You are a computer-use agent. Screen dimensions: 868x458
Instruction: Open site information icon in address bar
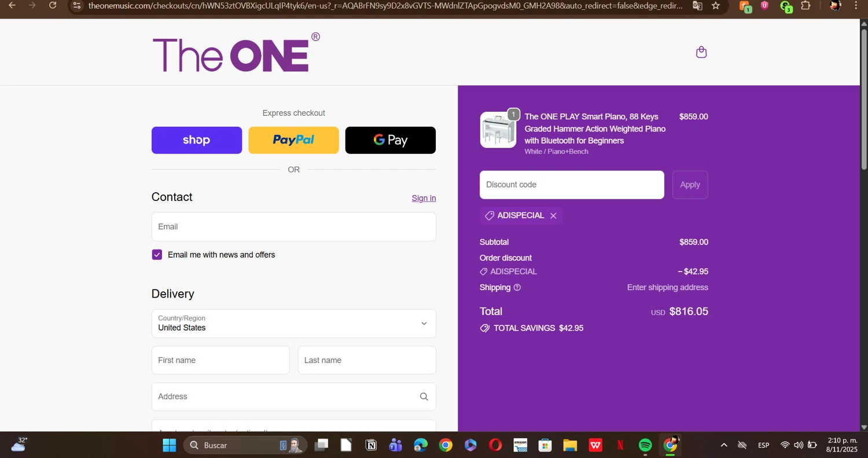click(x=77, y=6)
